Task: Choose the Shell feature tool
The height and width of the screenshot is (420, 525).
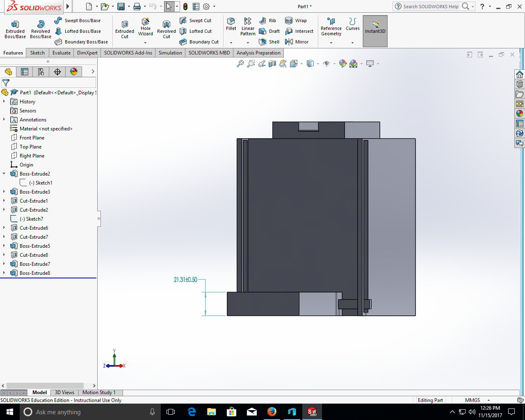Action: pyautogui.click(x=269, y=42)
